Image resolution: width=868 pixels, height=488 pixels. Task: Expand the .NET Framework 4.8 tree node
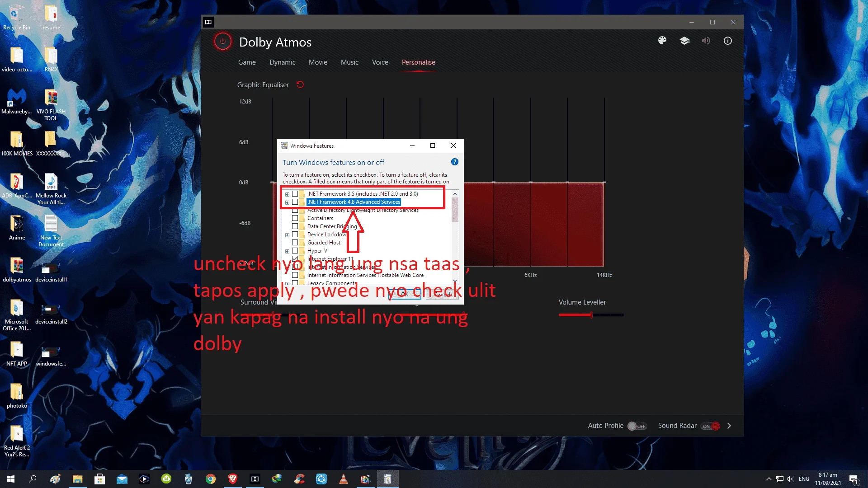(287, 202)
